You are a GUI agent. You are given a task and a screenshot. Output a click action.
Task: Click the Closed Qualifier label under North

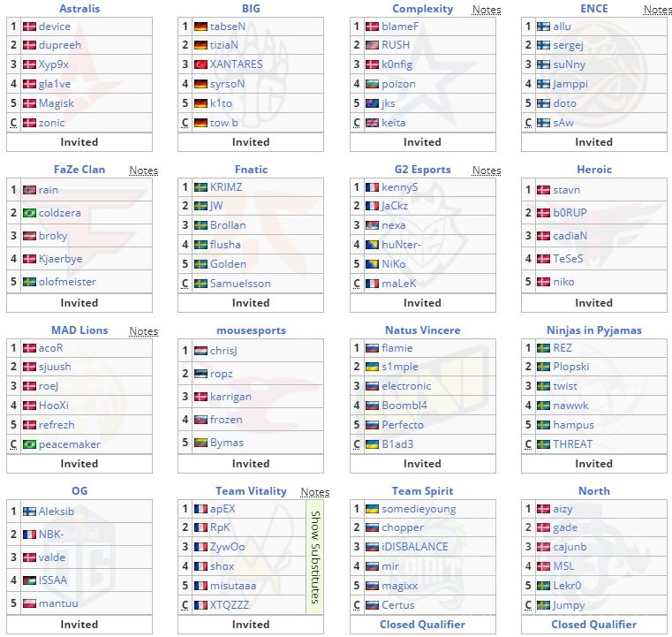click(x=593, y=625)
